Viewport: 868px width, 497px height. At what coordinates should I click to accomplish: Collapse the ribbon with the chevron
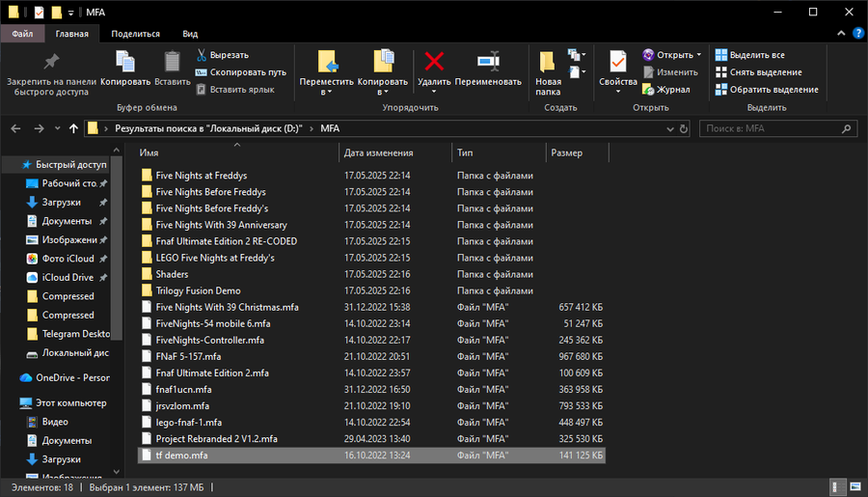coord(841,33)
